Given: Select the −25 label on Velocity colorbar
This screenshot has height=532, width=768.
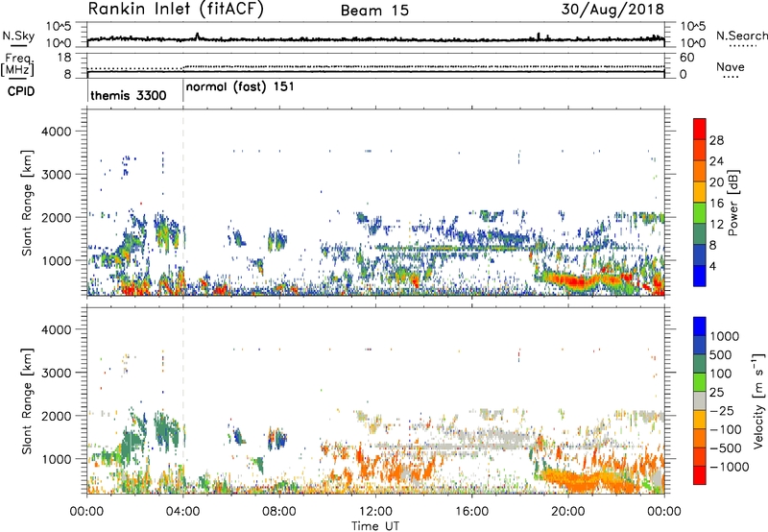Looking at the screenshot, I should click(722, 410).
